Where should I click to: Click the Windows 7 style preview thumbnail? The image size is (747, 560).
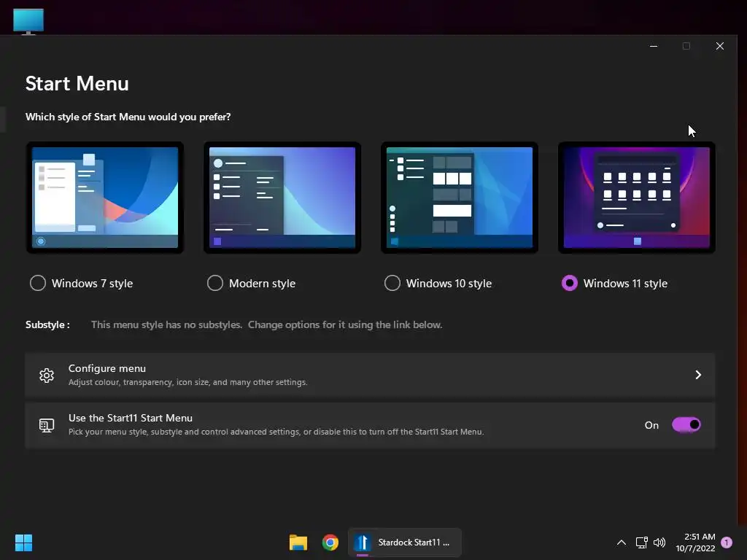click(x=105, y=197)
